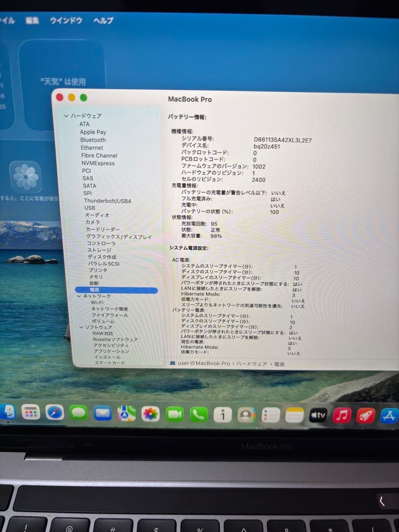Select ATA in the sidebar
Screen dimensions: 399x532
(x=85, y=124)
